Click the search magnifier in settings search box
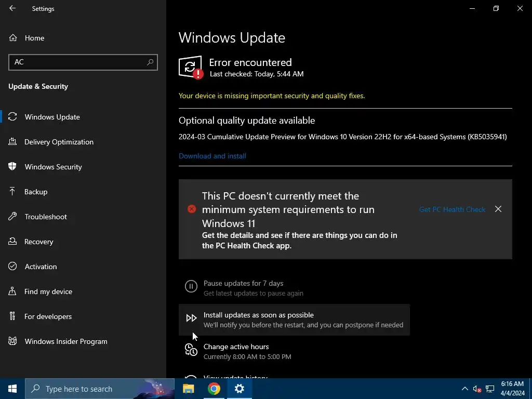Viewport: 532px width, 399px height. coord(150,62)
